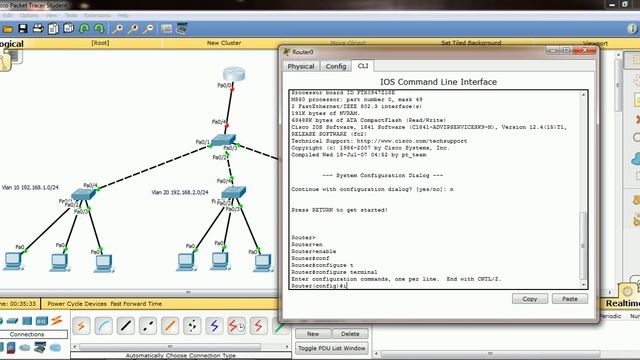Click the Zoom In magnifier icon
640x360 pixels.
pyautogui.click(x=118, y=29)
